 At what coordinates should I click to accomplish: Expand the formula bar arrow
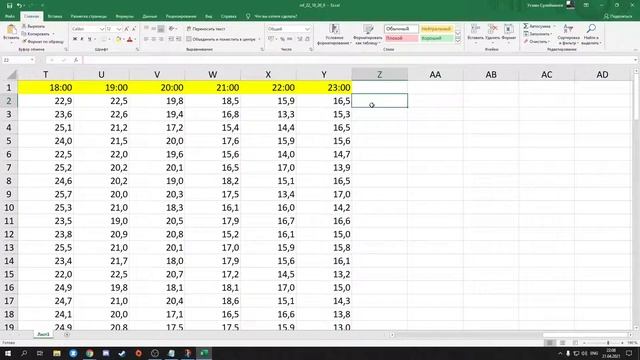[636, 60]
